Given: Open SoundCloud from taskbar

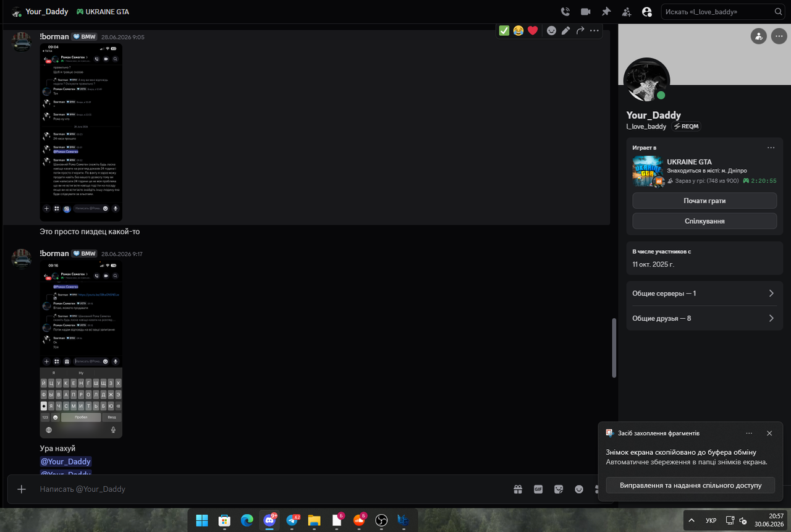Looking at the screenshot, I should coord(359,520).
